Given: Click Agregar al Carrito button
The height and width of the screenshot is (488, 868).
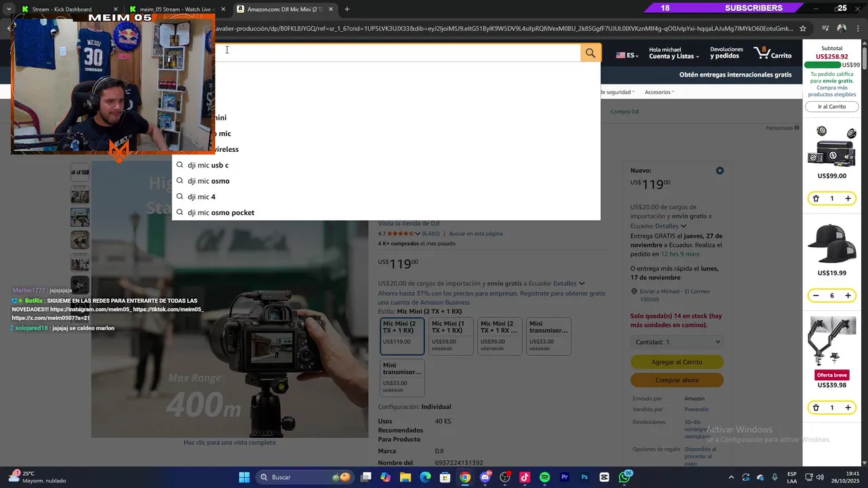Looking at the screenshot, I should (x=677, y=362).
